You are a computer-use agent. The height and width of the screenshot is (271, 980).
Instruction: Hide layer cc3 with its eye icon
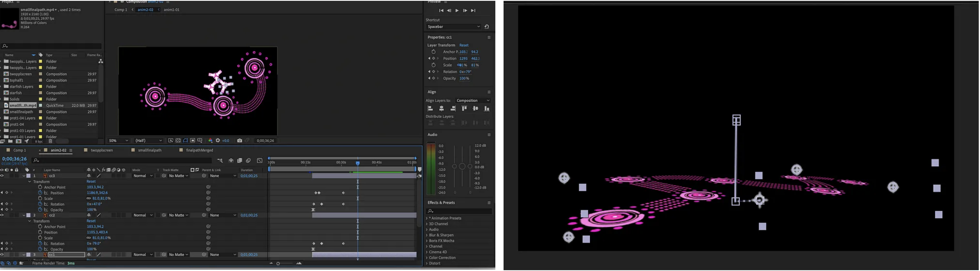pyautogui.click(x=2, y=176)
